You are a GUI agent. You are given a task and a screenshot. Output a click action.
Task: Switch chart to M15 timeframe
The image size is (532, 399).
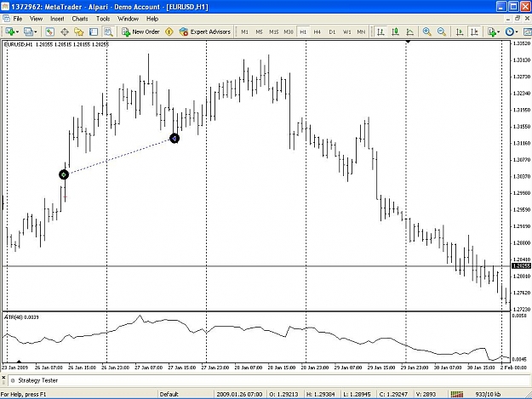tap(274, 31)
